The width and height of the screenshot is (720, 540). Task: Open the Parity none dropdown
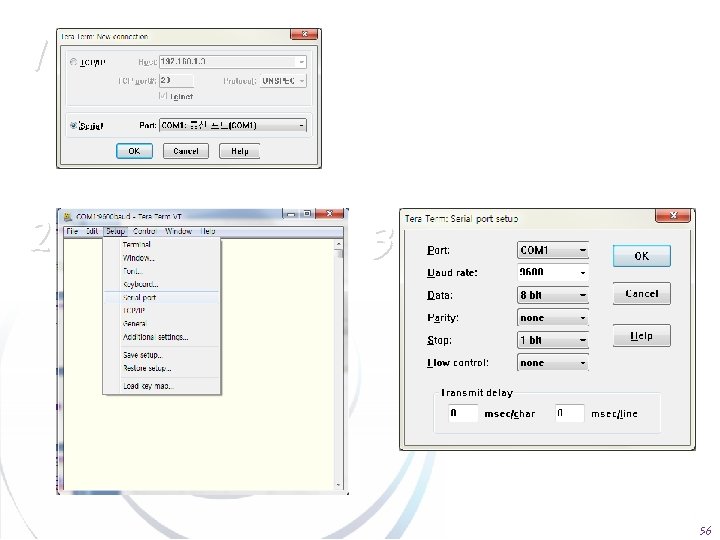click(553, 318)
